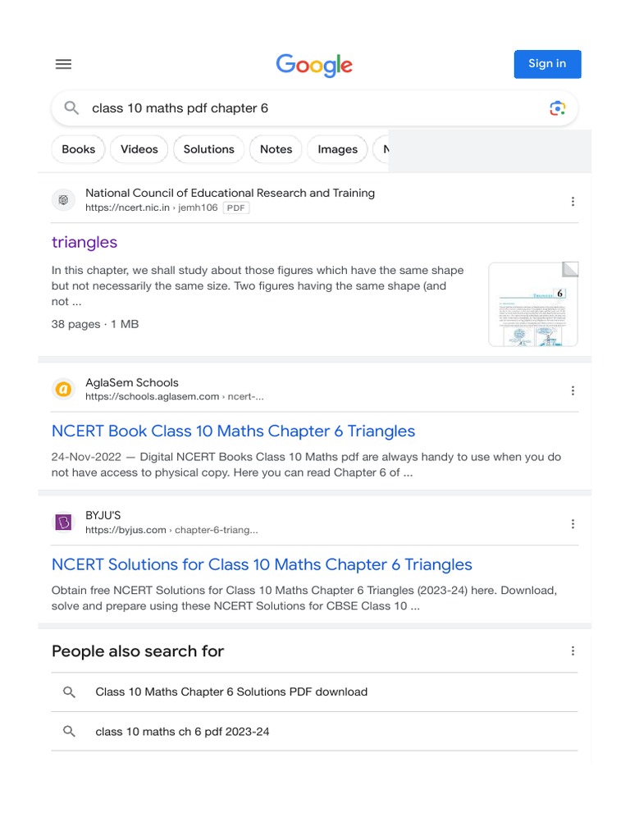The height and width of the screenshot is (840, 630).
Task: Open options for BYJU'S result
Action: (x=573, y=523)
